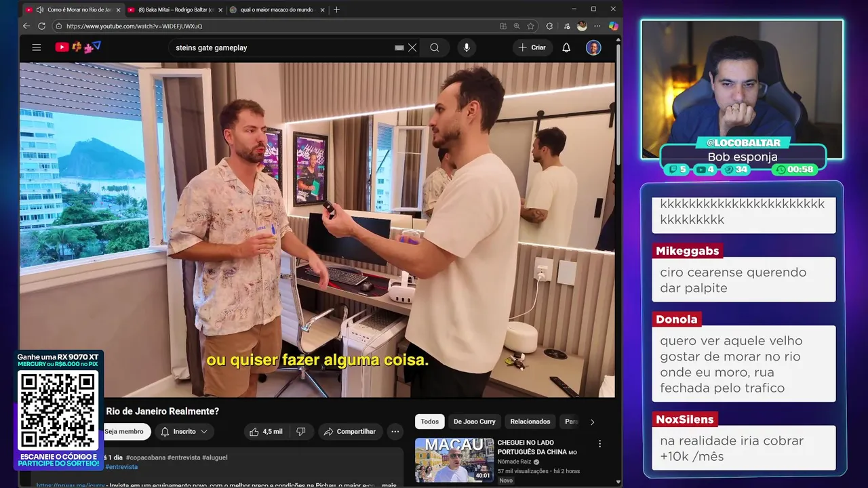
Task: Click the main video player area
Action: pyautogui.click(x=317, y=230)
